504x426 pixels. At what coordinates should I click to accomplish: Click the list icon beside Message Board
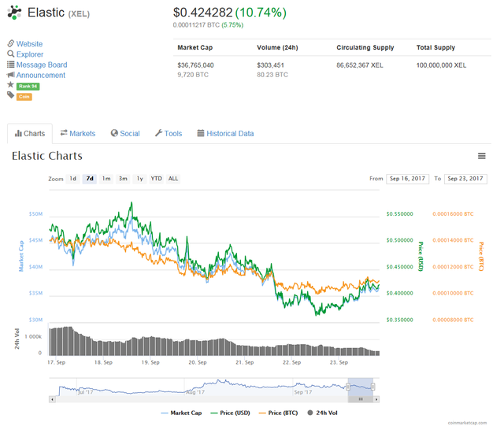click(x=11, y=65)
